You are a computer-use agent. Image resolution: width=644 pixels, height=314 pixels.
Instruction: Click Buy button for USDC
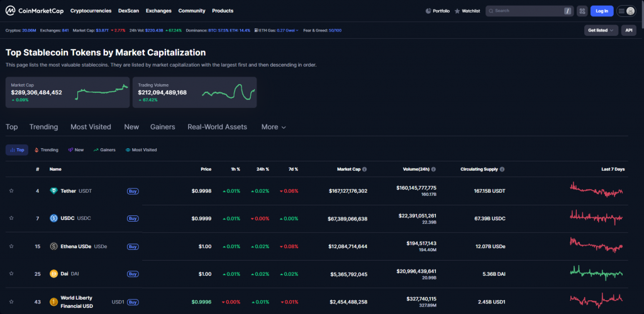coord(133,219)
